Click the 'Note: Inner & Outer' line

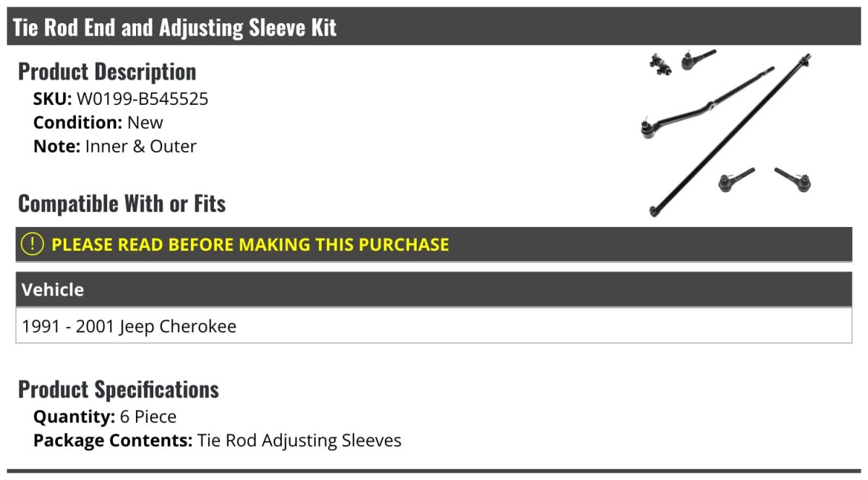115,146
